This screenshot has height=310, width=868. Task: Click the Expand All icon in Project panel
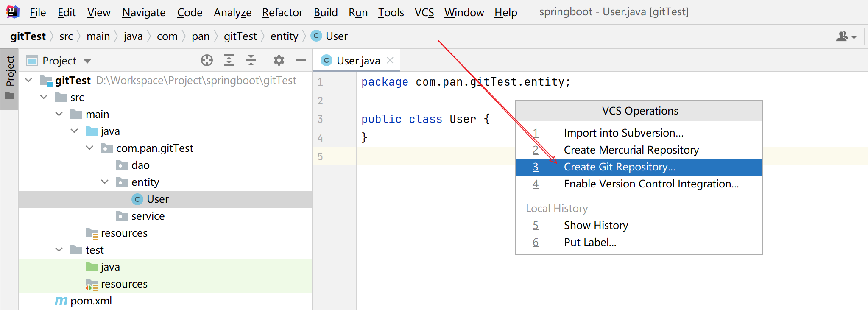coord(229,61)
